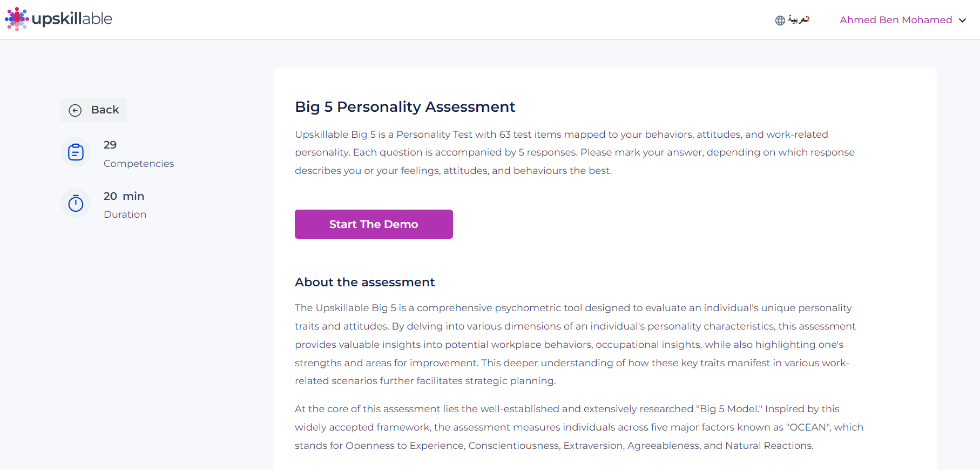The height and width of the screenshot is (470, 980).
Task: Click the stopwatch duration icon
Action: point(76,204)
